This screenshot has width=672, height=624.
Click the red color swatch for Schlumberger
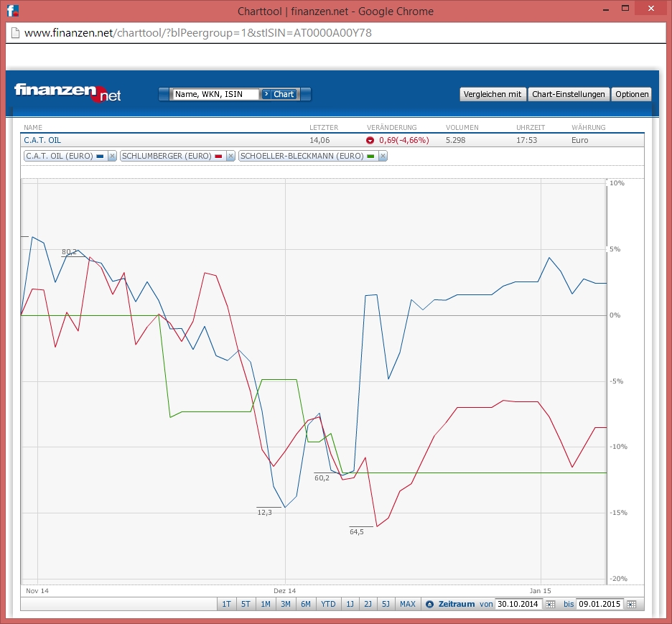[x=218, y=157]
